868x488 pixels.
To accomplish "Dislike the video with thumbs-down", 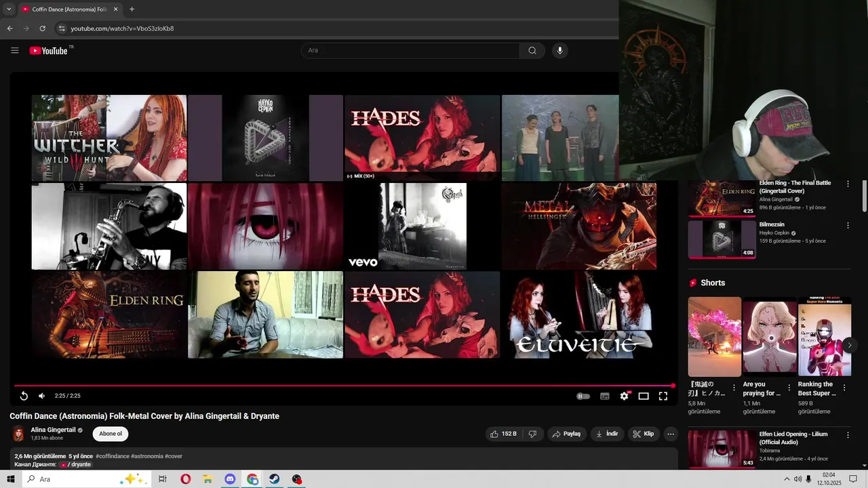I will click(x=533, y=434).
